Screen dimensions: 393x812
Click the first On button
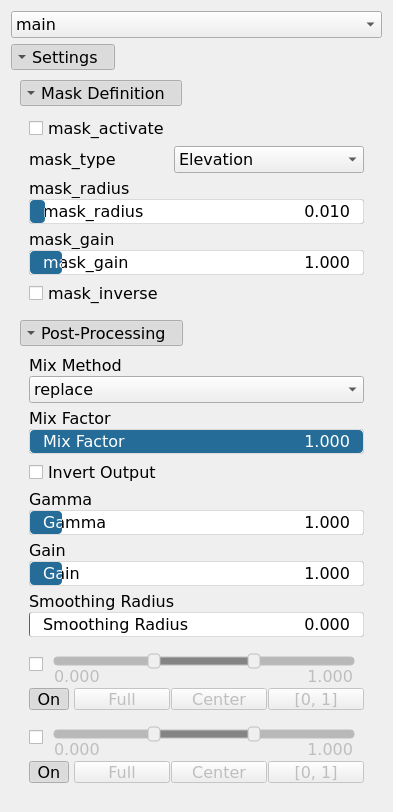point(49,699)
